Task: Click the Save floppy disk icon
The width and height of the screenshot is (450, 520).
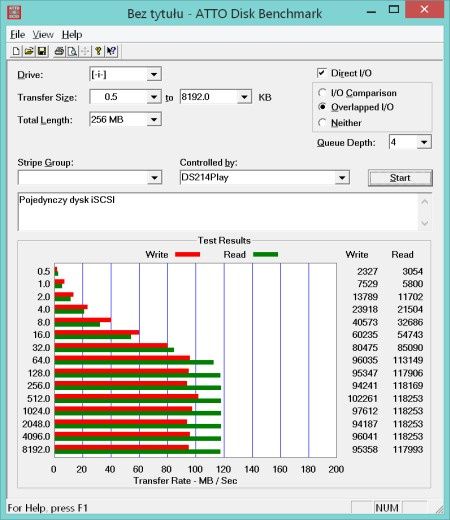Action: [42, 51]
